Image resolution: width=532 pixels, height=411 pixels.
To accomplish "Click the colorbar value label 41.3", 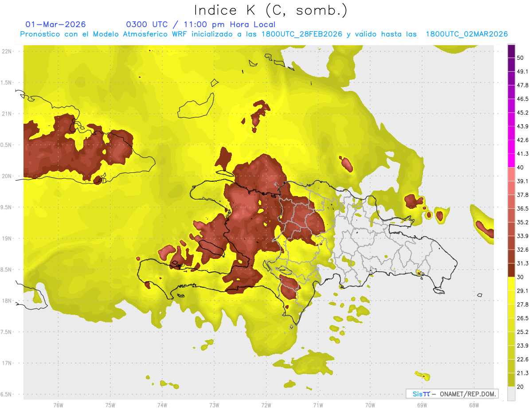I will 523,154.
